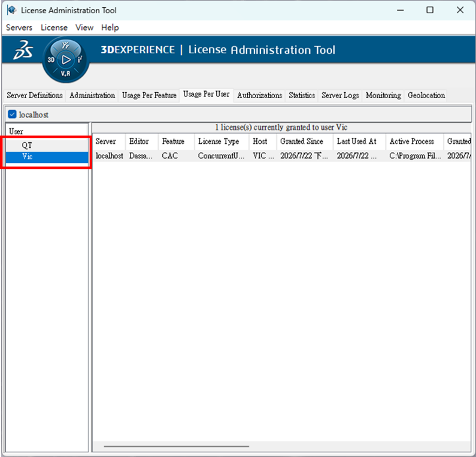Viewport: 476px width, 457px height.
Task: Sort by the Granted Since column header
Action: 305,141
